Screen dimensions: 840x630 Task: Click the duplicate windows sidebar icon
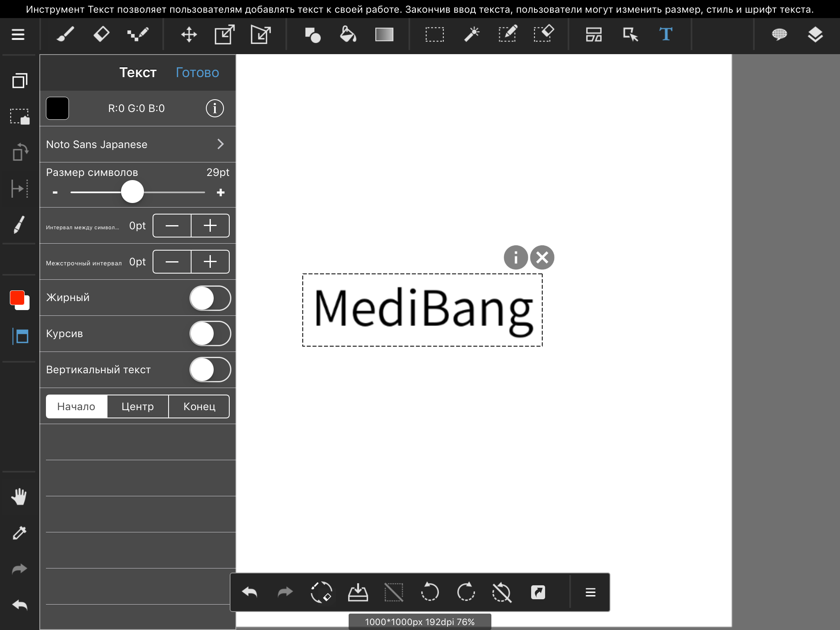click(20, 80)
